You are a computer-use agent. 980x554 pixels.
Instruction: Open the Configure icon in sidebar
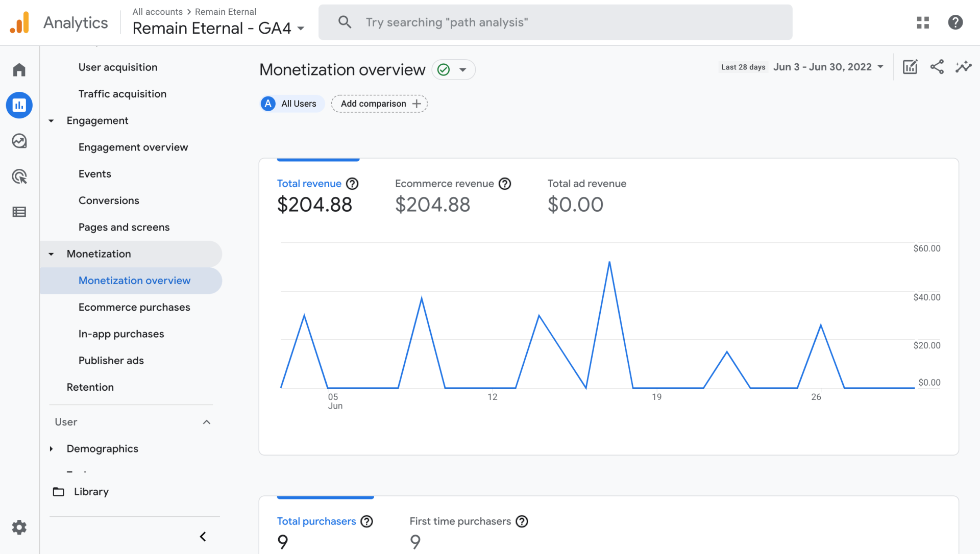point(19,212)
